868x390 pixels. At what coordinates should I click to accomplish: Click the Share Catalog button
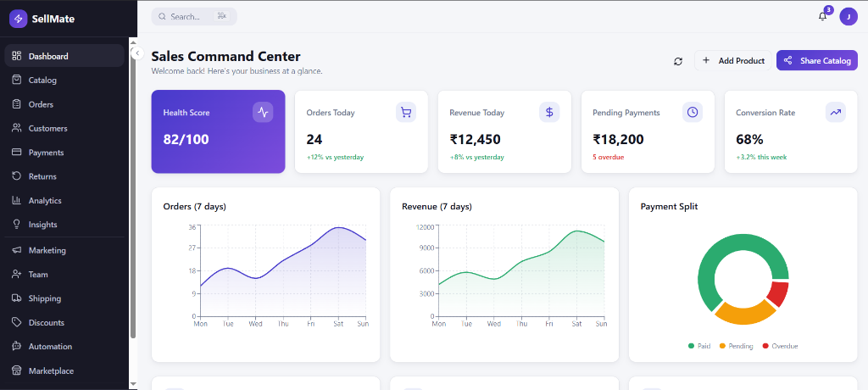[816, 60]
